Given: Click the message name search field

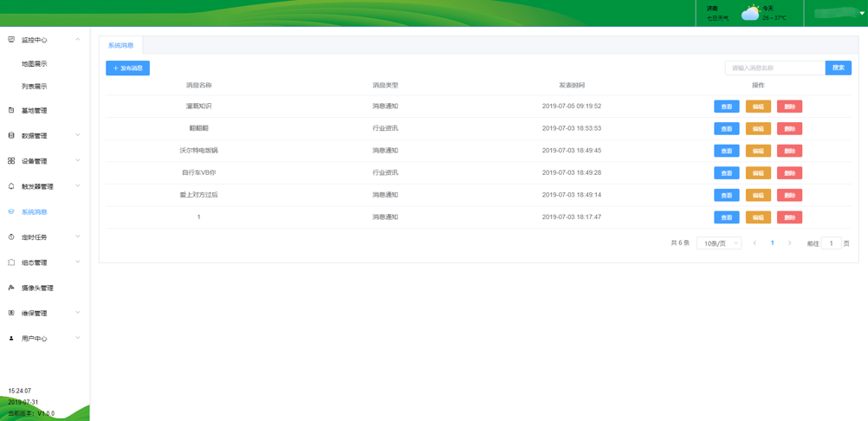Looking at the screenshot, I should (x=774, y=68).
